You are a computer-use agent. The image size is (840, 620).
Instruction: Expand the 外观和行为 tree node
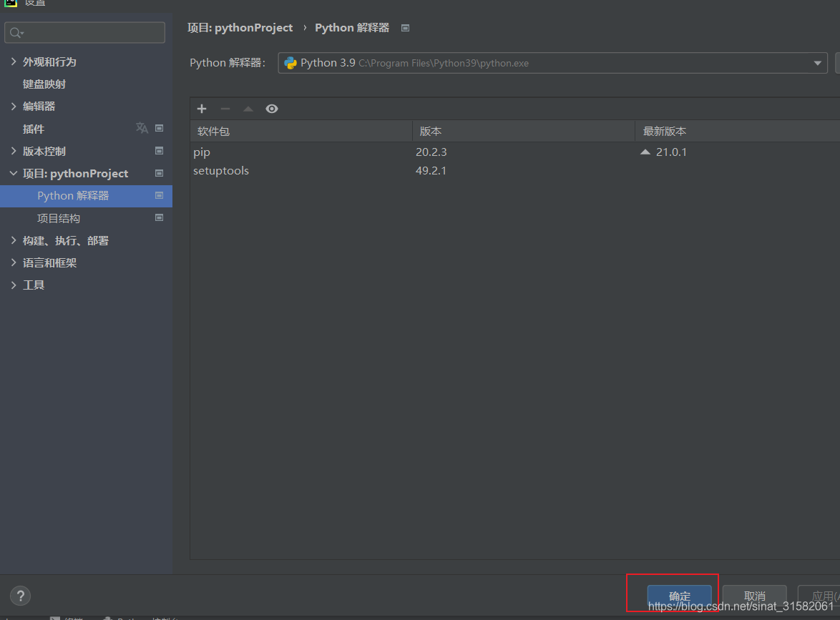(14, 61)
